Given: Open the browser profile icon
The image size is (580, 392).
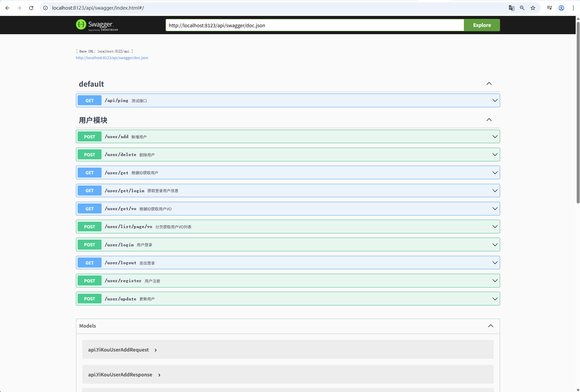Looking at the screenshot, I should (x=561, y=8).
